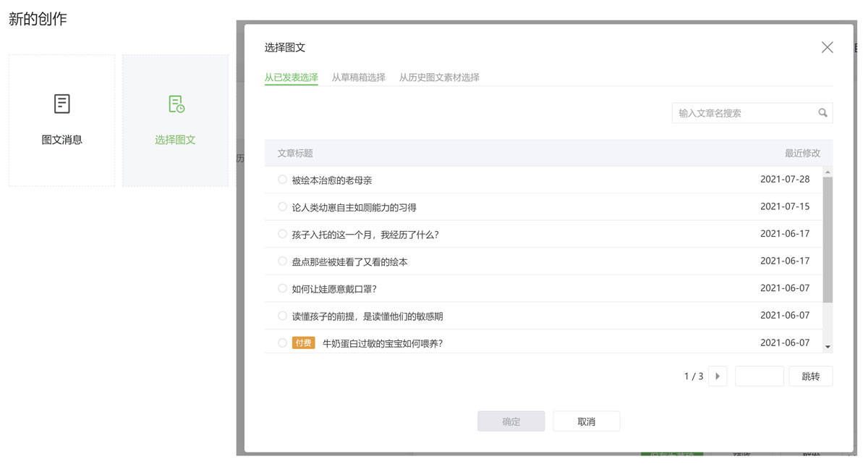This screenshot has width=868, height=475.
Task: Select radio for 如何让娃愿意戴口罩？
Action: click(282, 288)
